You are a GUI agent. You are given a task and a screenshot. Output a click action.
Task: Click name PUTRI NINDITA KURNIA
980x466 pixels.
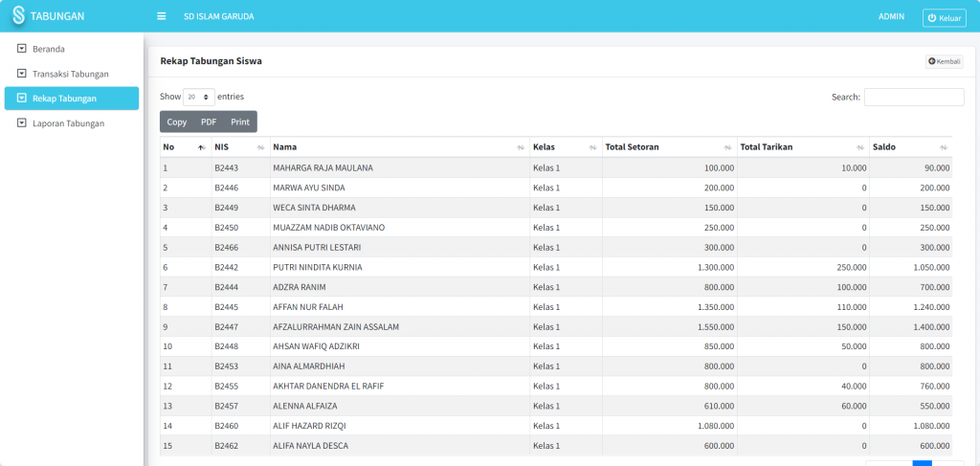(318, 267)
